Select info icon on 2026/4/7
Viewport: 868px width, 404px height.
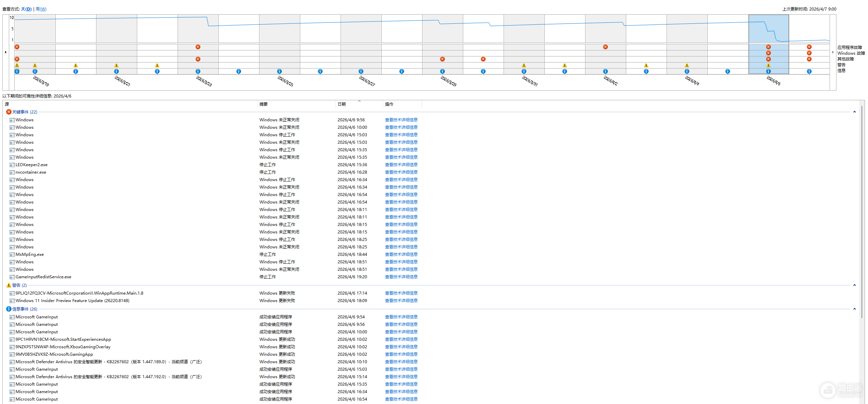coord(809,71)
